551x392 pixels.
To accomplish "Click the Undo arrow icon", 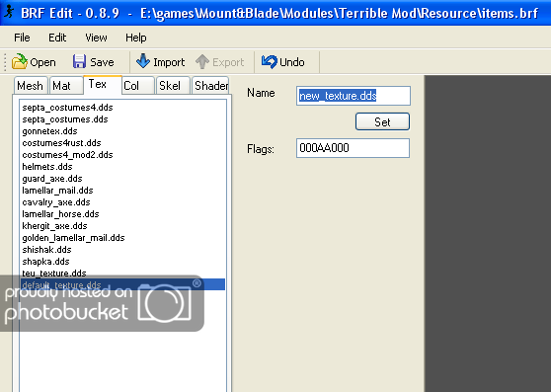I will pyautogui.click(x=270, y=62).
